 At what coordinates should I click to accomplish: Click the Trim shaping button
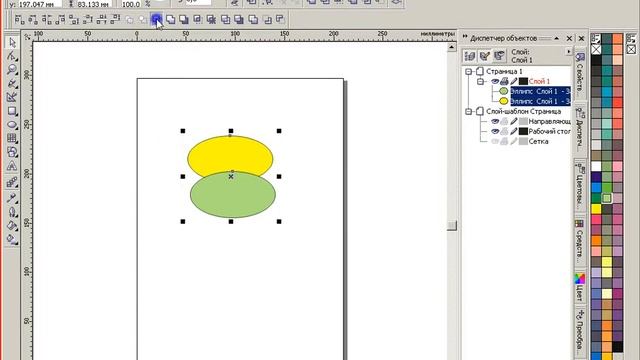tap(171, 19)
